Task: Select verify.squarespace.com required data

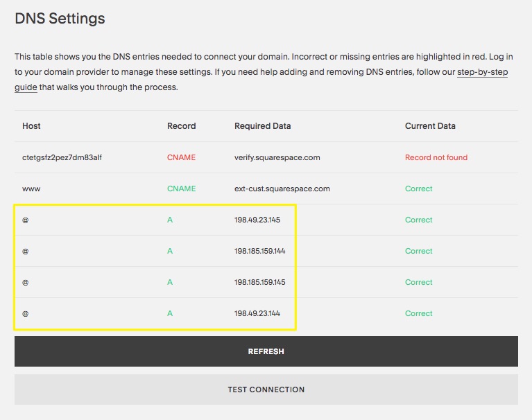Action: 277,157
